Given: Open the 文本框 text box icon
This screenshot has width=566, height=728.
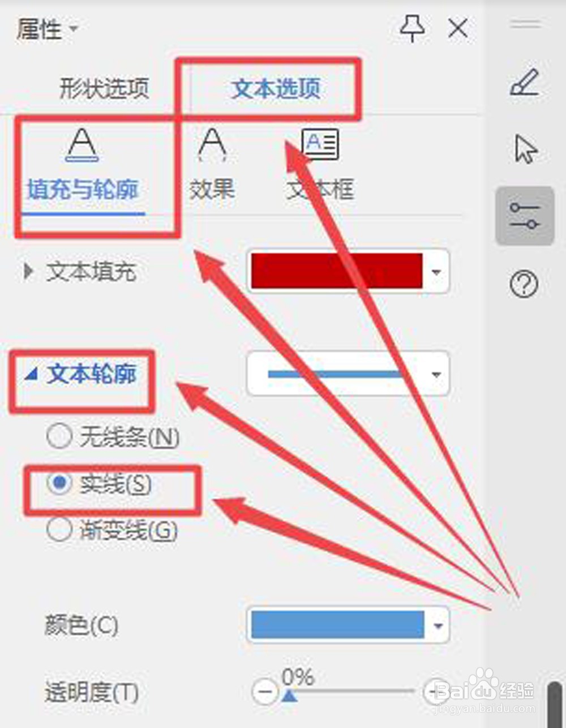Looking at the screenshot, I should tap(320, 165).
